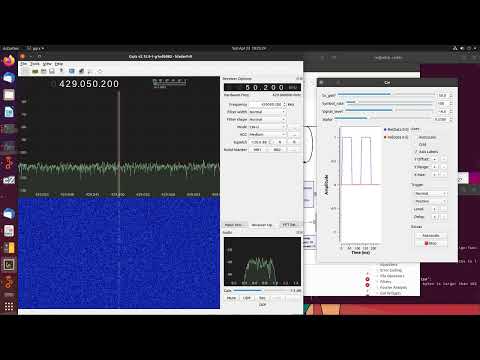This screenshot has height=360, width=480.
Task: Select the Receiver Options tab
Action: 262,225
